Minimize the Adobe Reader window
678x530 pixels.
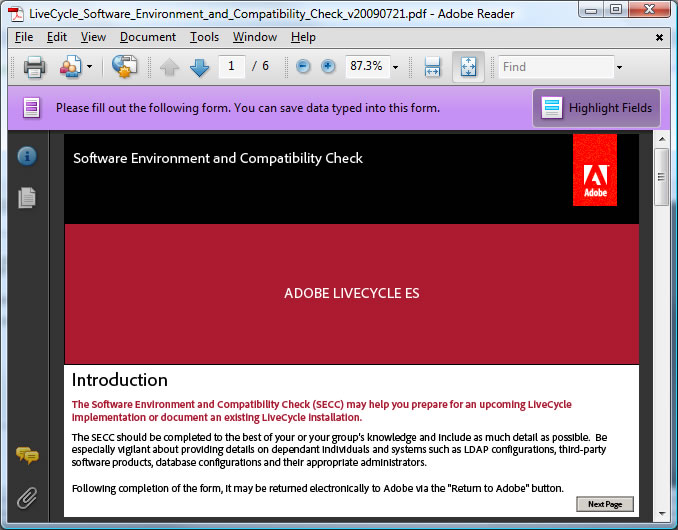(591, 10)
